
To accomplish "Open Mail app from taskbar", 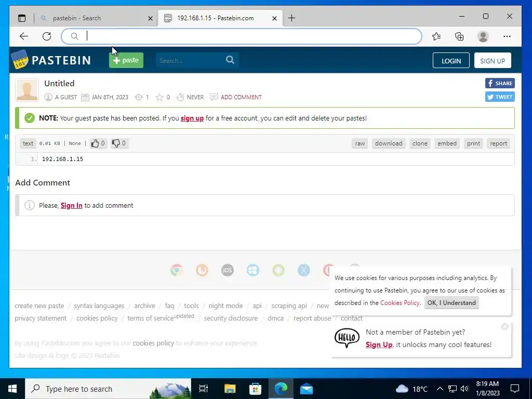I will click(307, 389).
